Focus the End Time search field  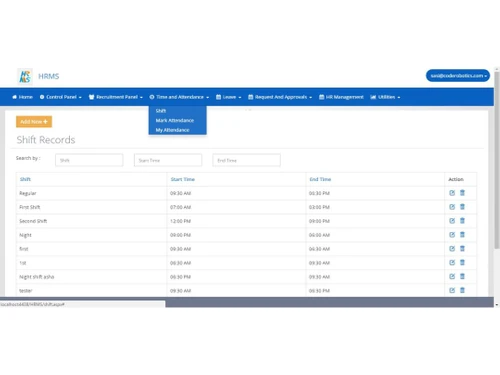pyautogui.click(x=246, y=160)
